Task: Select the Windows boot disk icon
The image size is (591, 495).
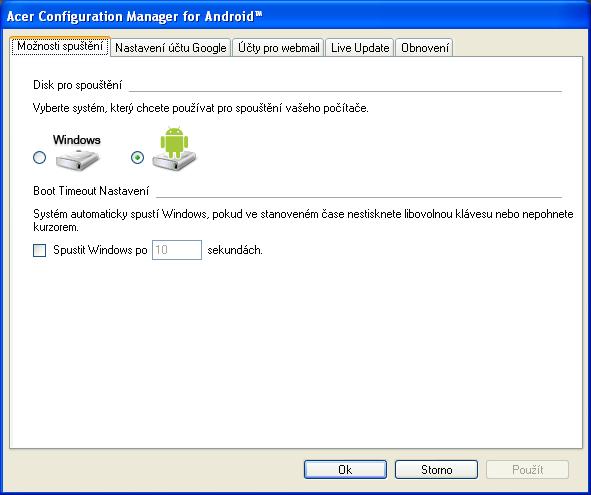Action: (77, 152)
